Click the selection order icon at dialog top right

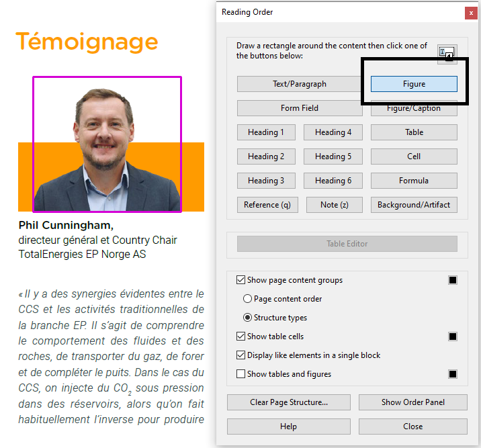coord(447,54)
